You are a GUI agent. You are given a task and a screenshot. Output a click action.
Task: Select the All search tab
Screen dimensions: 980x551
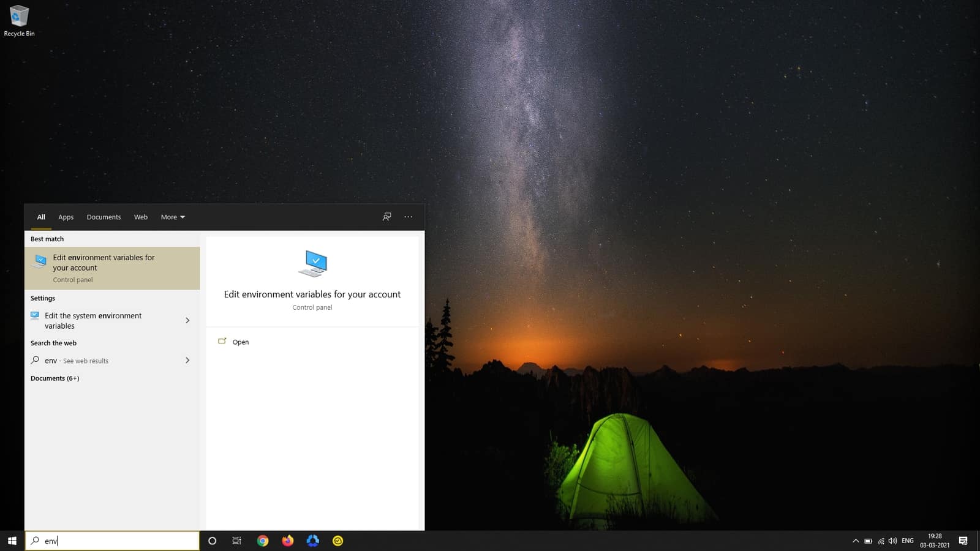[x=41, y=217]
